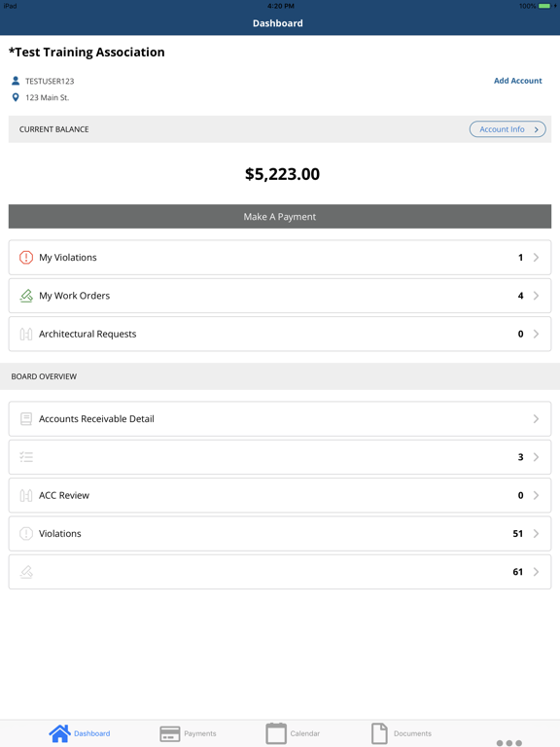Screen dimensions: 560x747
Task: Open the Violations label under Board Overview
Action: coord(60,534)
